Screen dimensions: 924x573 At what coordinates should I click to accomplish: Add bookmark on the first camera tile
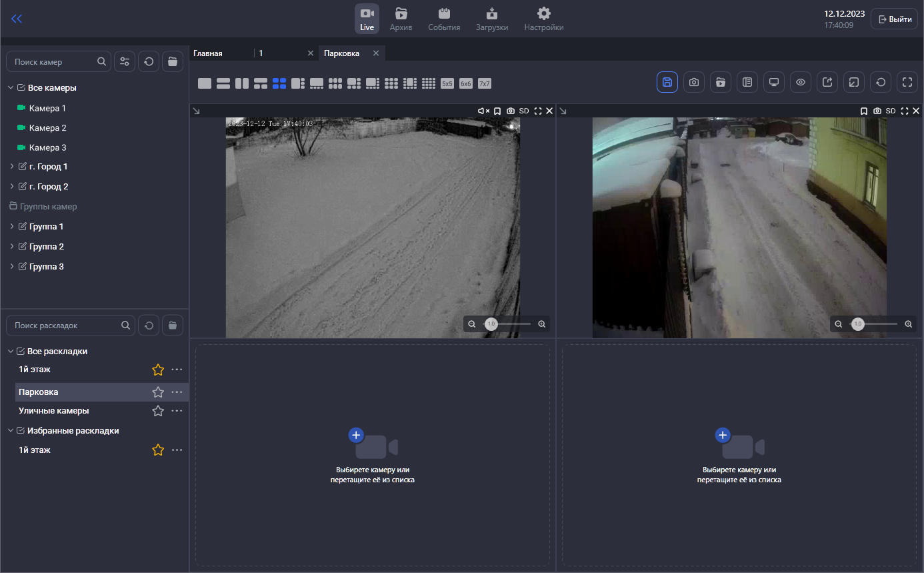click(497, 111)
